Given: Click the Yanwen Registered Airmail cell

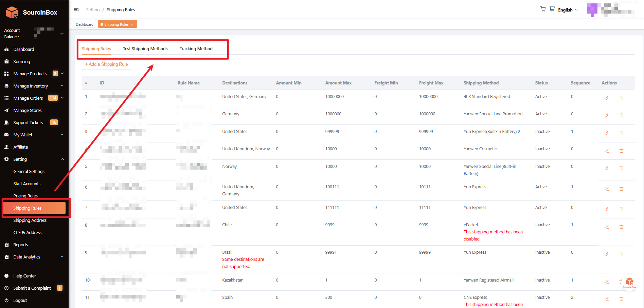Looking at the screenshot, I should tap(488, 280).
